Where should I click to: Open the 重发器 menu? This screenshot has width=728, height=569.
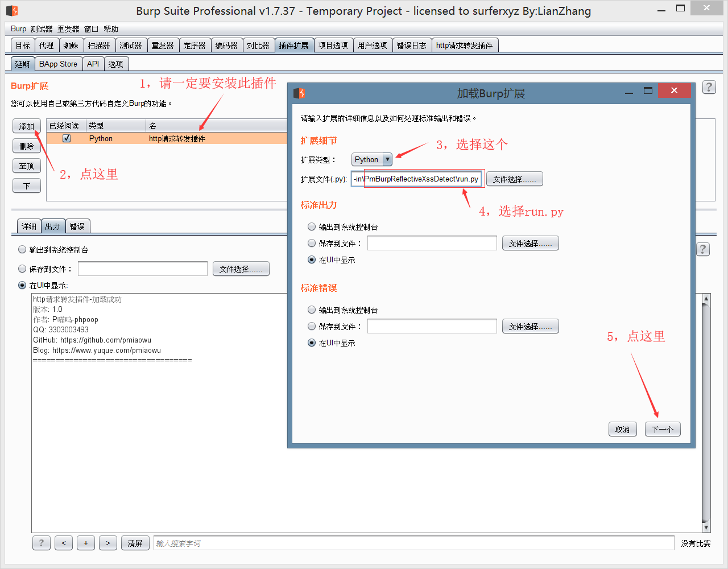pos(68,29)
